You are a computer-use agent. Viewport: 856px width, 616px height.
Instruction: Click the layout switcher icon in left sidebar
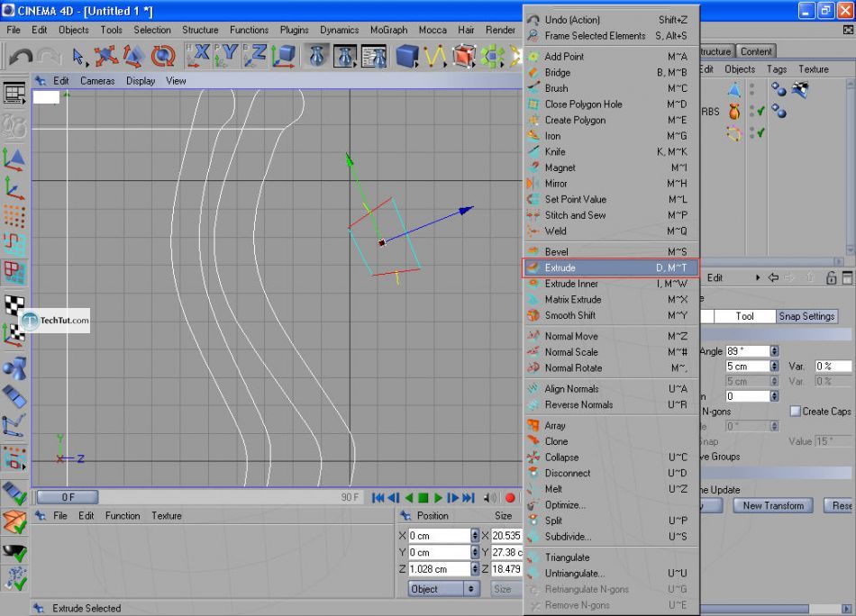(14, 94)
